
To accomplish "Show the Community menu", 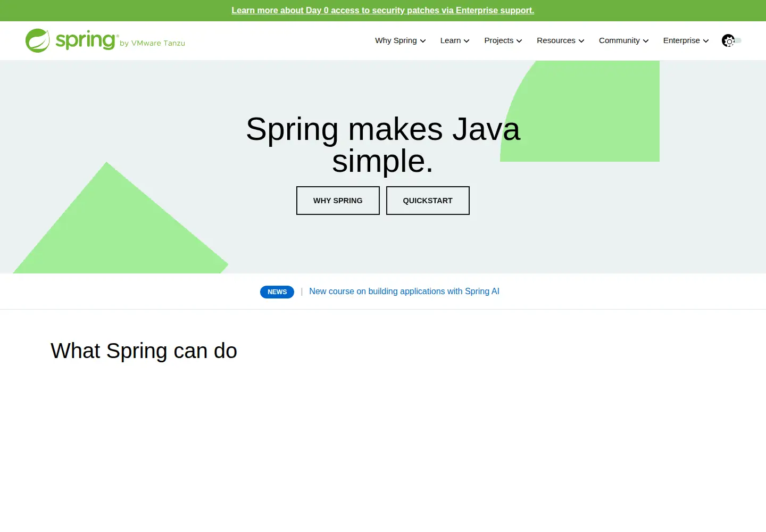I will click(623, 40).
